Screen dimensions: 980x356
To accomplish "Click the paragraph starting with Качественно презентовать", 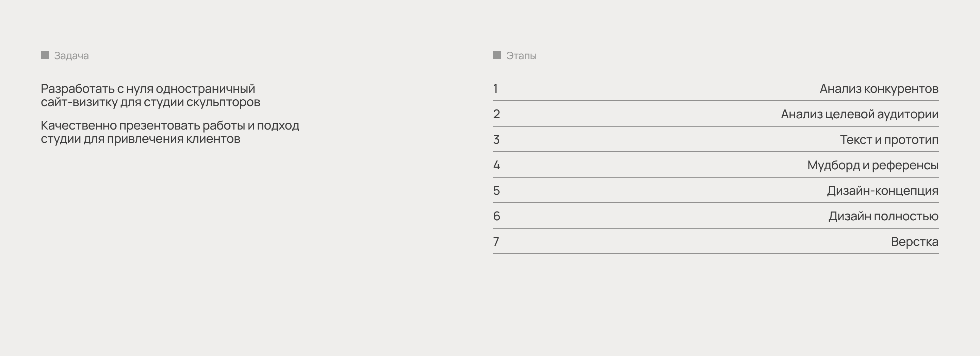I will [170, 132].
